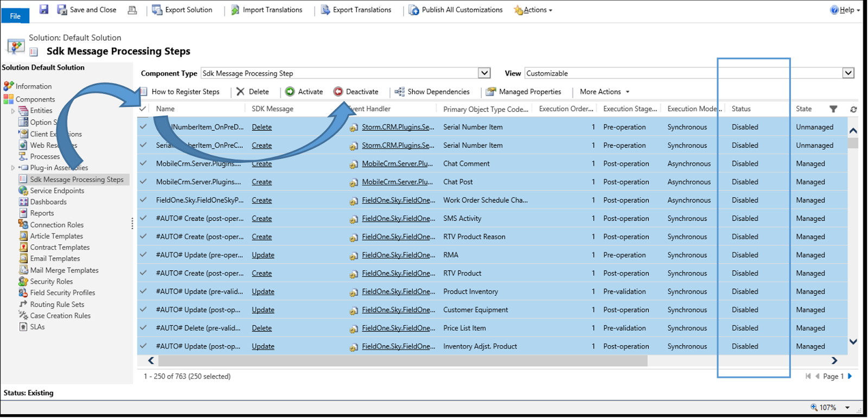Click Export Translations

click(356, 10)
